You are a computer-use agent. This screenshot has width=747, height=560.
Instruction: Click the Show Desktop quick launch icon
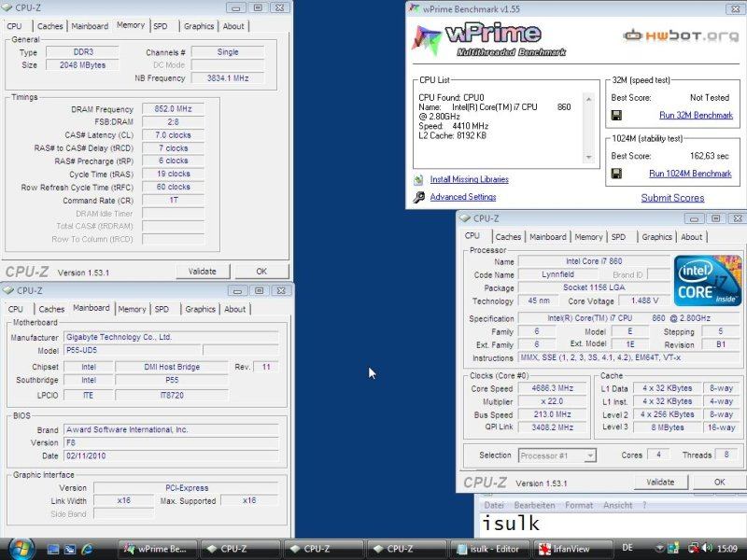(x=53, y=549)
